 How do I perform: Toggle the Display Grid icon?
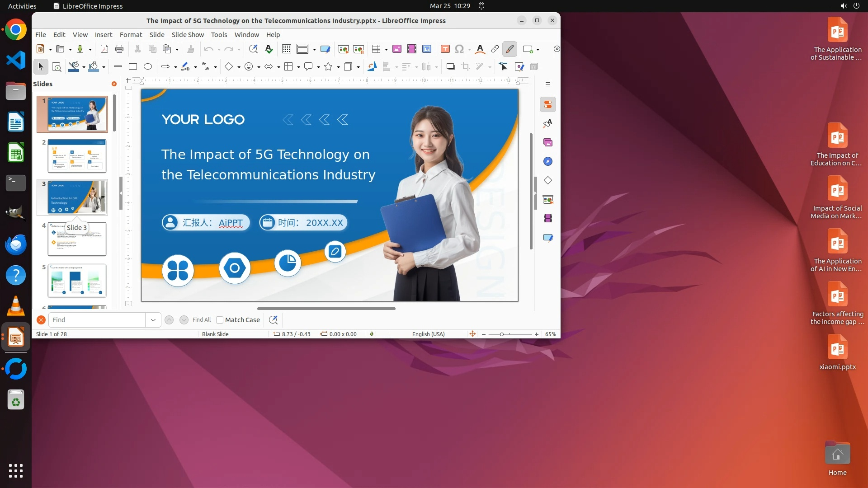287,49
